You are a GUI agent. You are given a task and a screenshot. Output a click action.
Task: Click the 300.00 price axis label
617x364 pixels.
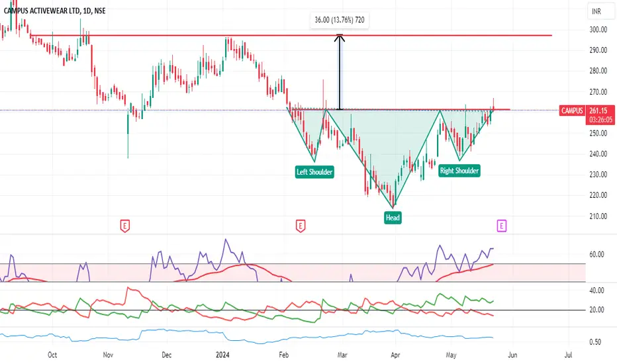[598, 30]
